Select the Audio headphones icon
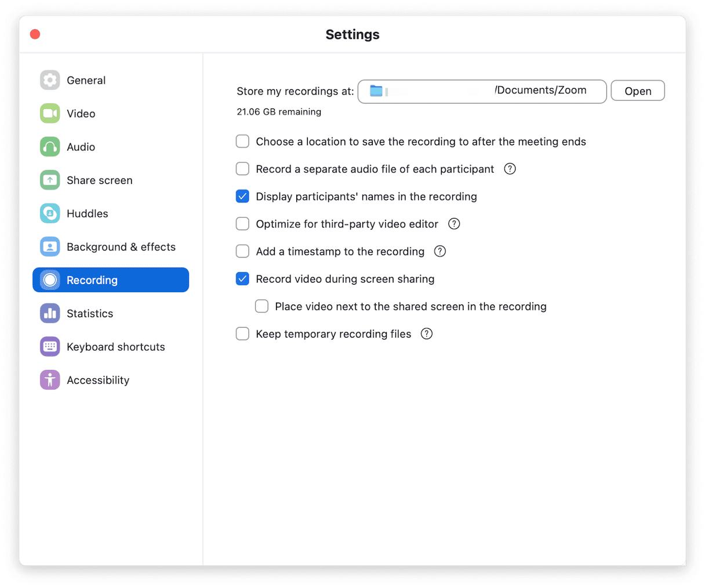Image resolution: width=705 pixels, height=588 pixels. click(x=50, y=147)
